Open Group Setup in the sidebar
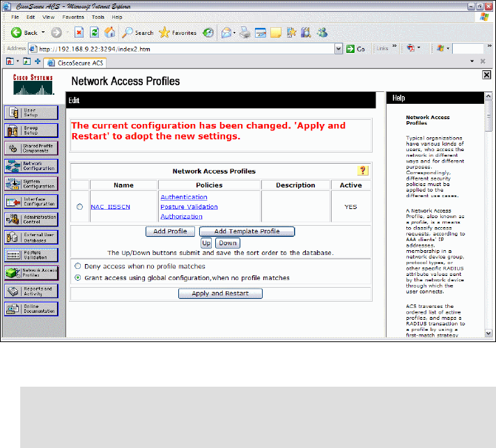 pyautogui.click(x=31, y=130)
